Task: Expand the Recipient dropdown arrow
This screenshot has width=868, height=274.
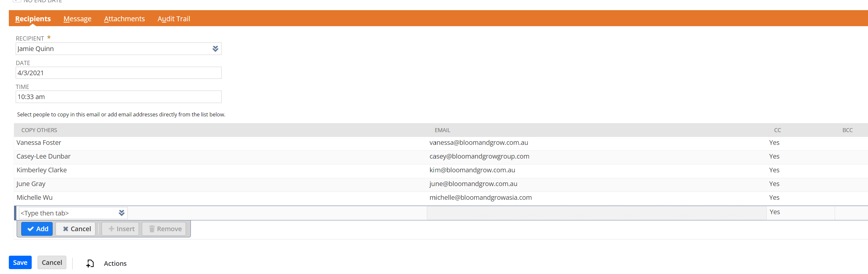Action: tap(215, 49)
